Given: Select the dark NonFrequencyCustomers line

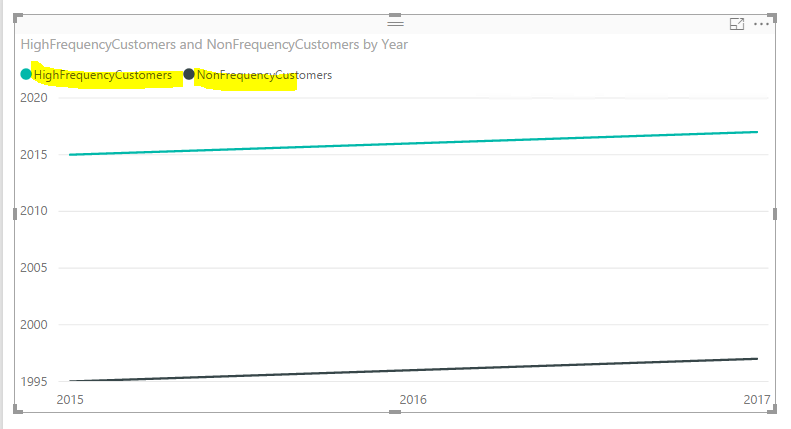Looking at the screenshot, I should click(413, 370).
